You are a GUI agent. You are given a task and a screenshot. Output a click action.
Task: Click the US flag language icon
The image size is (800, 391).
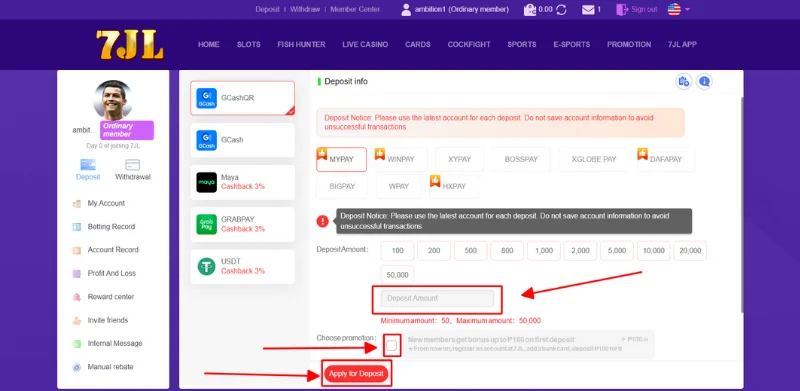674,10
